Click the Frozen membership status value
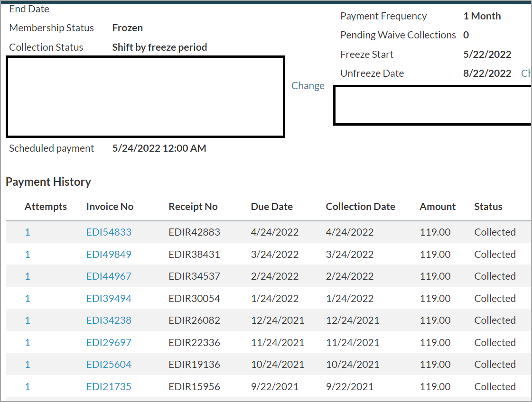The image size is (532, 402). pos(127,28)
